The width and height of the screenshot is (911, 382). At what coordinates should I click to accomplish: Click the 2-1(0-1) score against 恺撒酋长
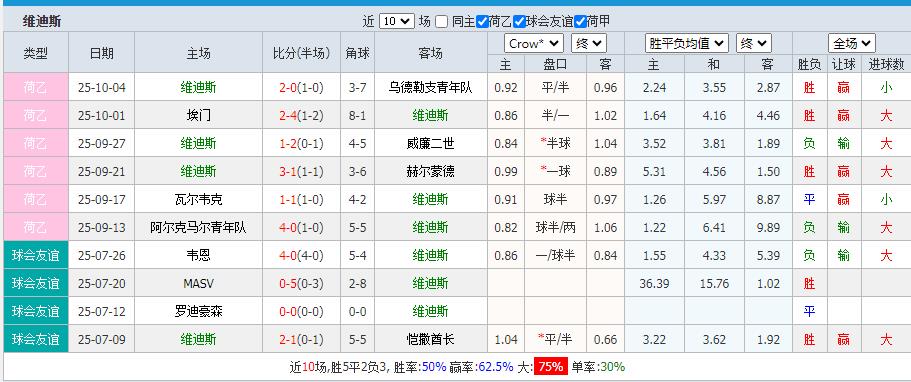click(x=301, y=339)
